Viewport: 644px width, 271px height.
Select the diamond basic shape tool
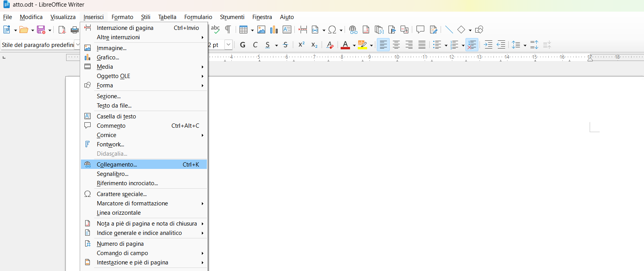461,30
